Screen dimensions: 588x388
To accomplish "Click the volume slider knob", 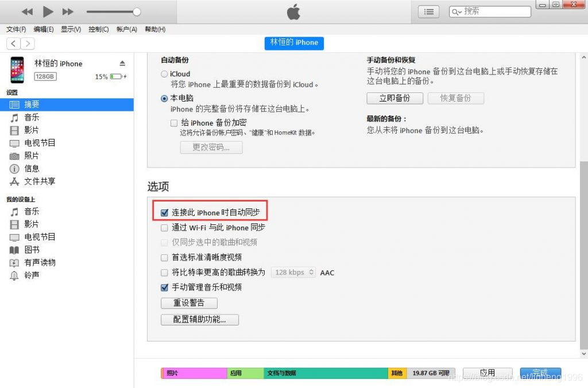I will [x=137, y=11].
